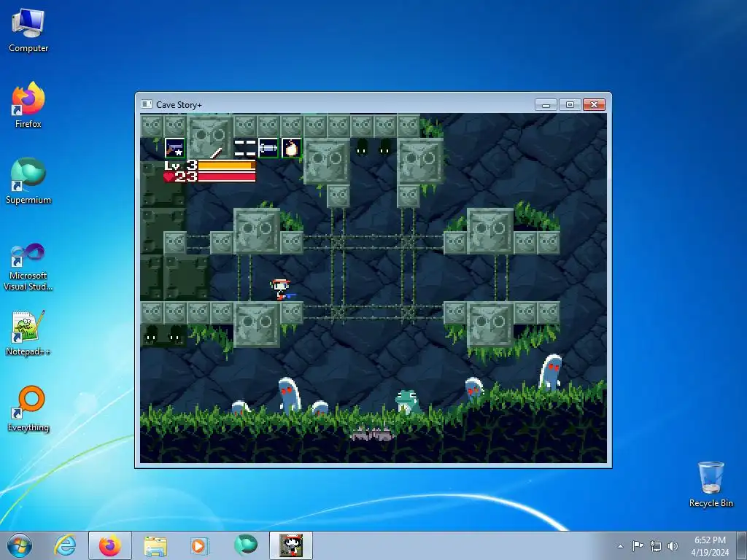This screenshot has height=560, width=747.
Task: Launch Windows Media Player from taskbar
Action: point(198,545)
